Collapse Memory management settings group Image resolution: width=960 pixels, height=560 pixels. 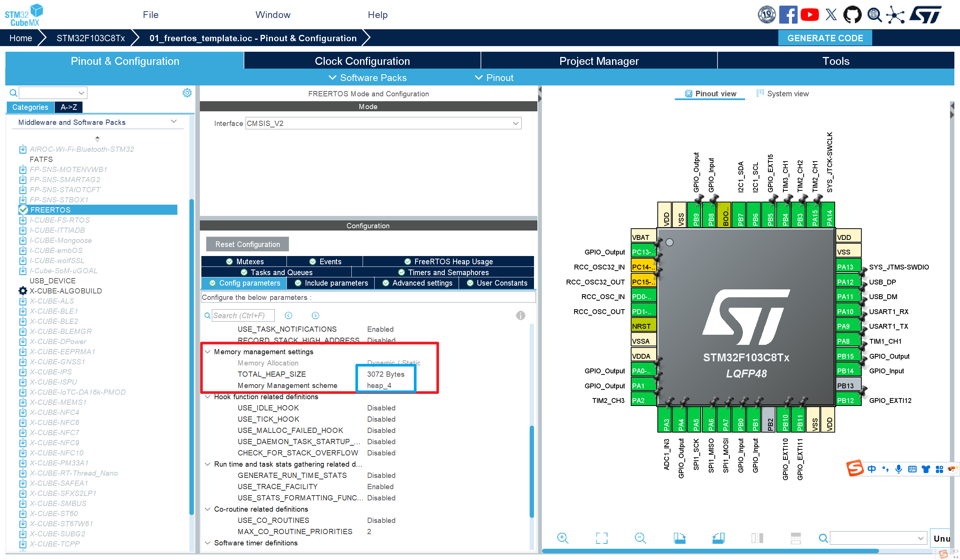pos(208,352)
